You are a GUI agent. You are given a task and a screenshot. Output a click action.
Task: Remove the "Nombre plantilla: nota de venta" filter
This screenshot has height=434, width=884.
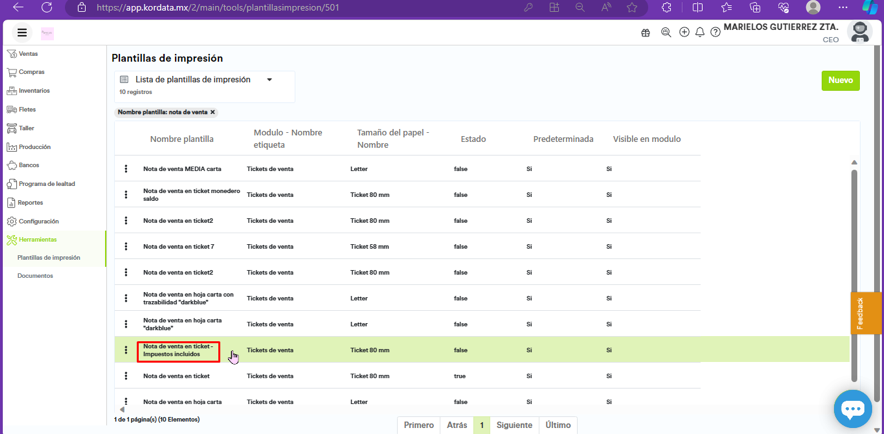[213, 112]
